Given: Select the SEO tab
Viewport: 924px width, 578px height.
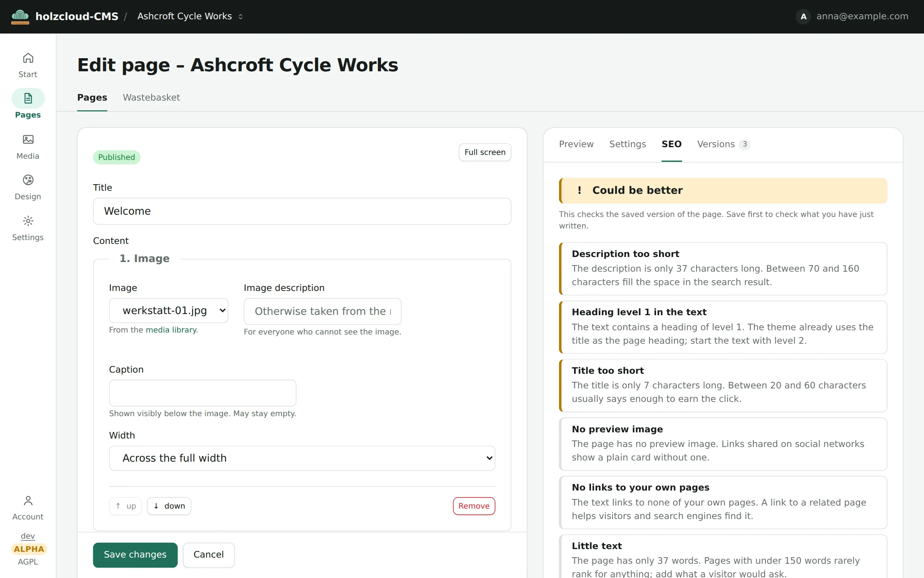Looking at the screenshot, I should (671, 144).
